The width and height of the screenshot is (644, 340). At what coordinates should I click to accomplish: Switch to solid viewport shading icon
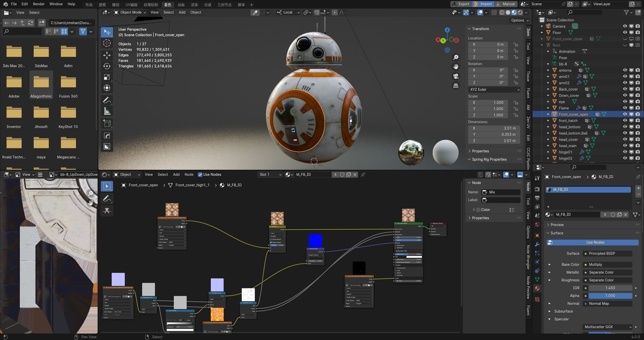pos(508,12)
